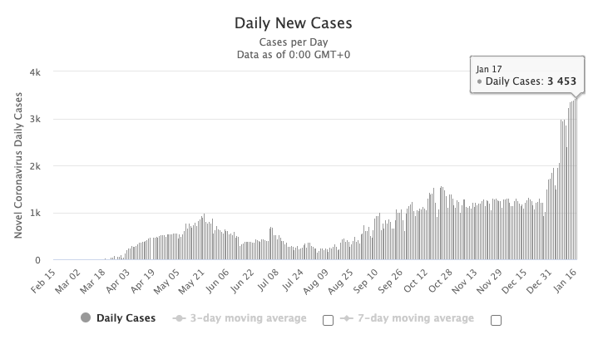Image resolution: width=603 pixels, height=364 pixels.
Task: Tick the 7-day moving average checkbox
Action: click(x=497, y=320)
